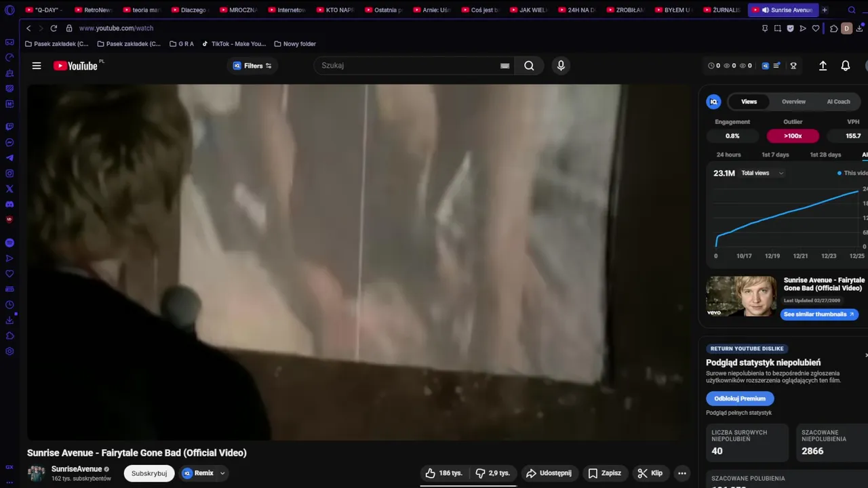Open the IQ Filters control
Image resolution: width=868 pixels, height=488 pixels.
(x=252, y=66)
